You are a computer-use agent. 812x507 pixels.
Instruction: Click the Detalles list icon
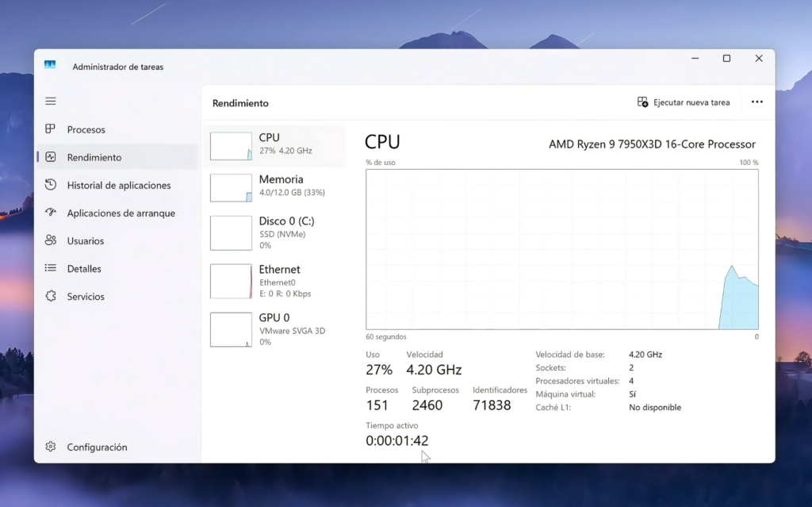50,268
